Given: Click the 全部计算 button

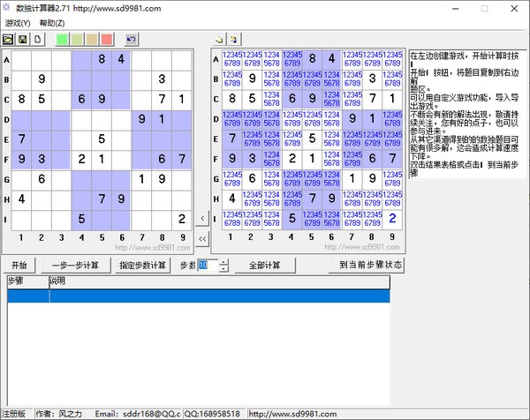Looking at the screenshot, I should 264,265.
